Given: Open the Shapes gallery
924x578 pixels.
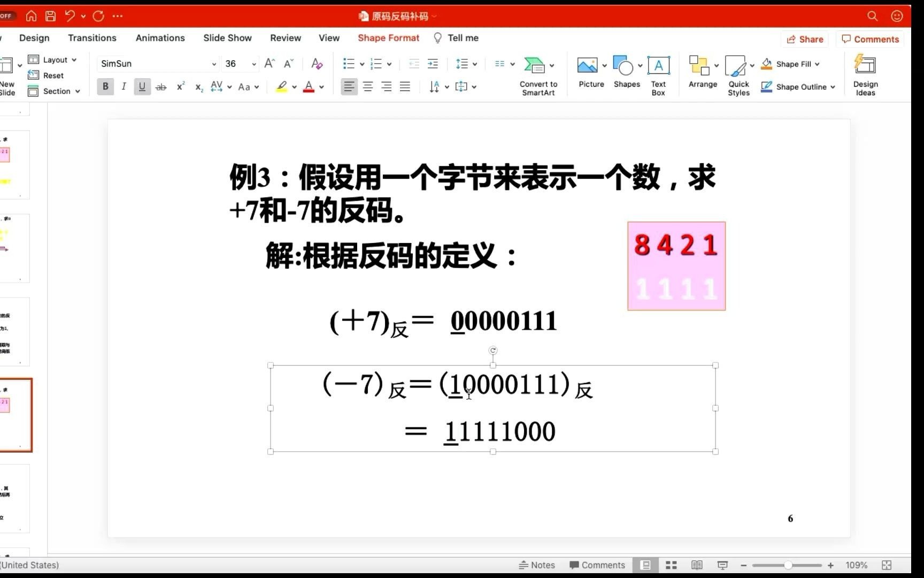Looking at the screenshot, I should click(x=626, y=72).
